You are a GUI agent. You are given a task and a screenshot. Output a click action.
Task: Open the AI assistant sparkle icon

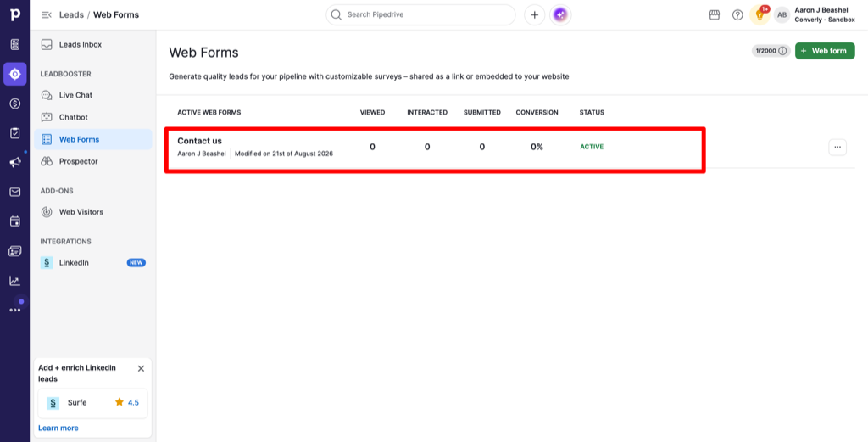560,15
